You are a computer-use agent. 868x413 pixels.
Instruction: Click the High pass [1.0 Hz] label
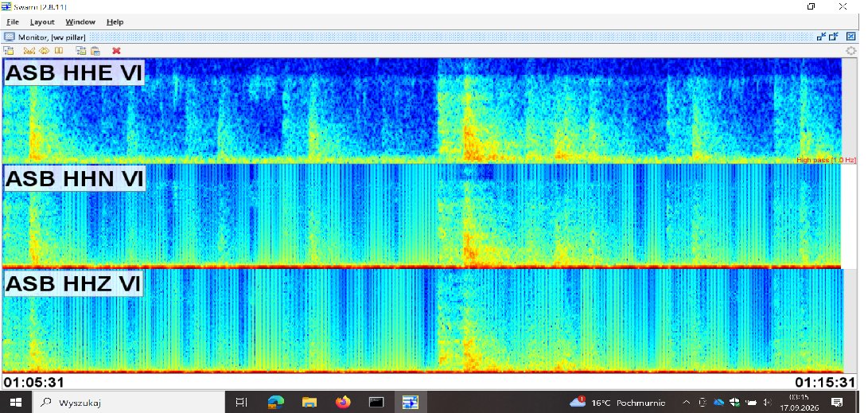pos(826,160)
